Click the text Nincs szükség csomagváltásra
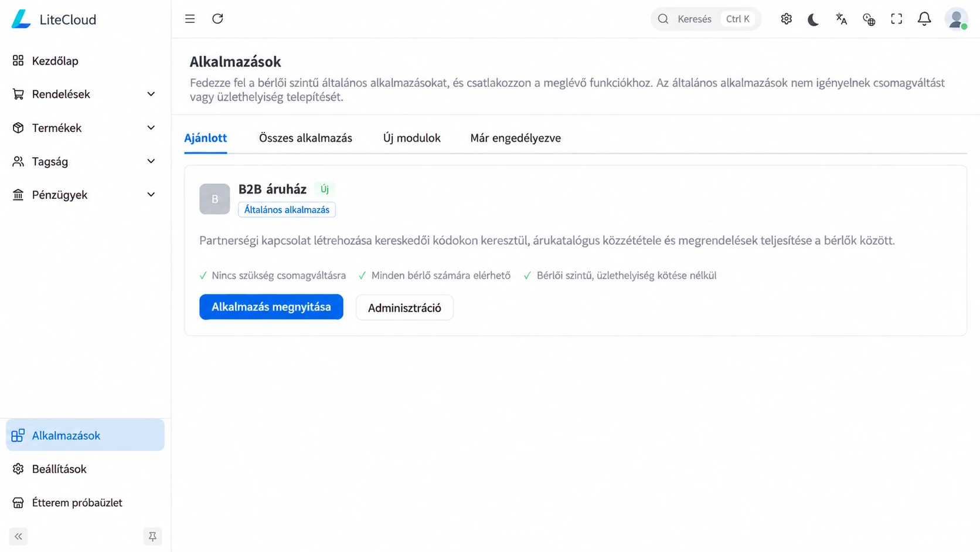 279,276
